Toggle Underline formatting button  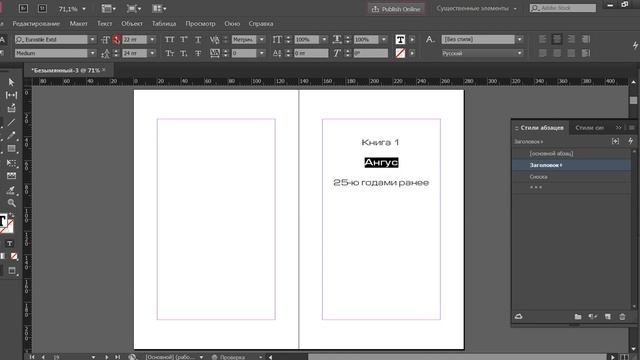[x=198, y=39]
